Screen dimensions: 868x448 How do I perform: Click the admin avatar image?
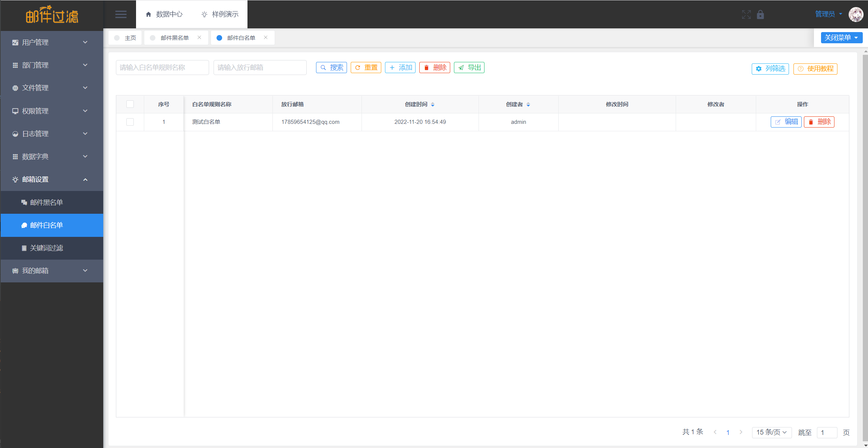click(856, 15)
